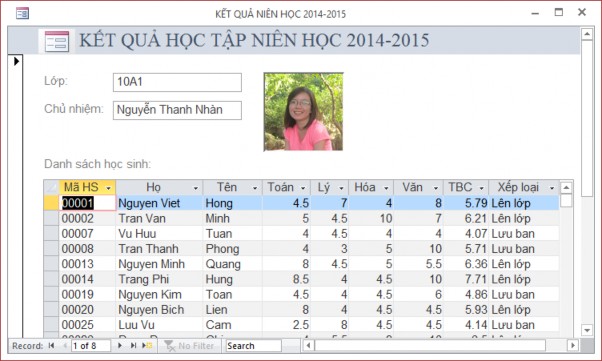Viewport: 602px width, 361px height.
Task: Click the Chủ nhiệm field Nguyễn Thanh Nhàn
Action: [x=177, y=110]
